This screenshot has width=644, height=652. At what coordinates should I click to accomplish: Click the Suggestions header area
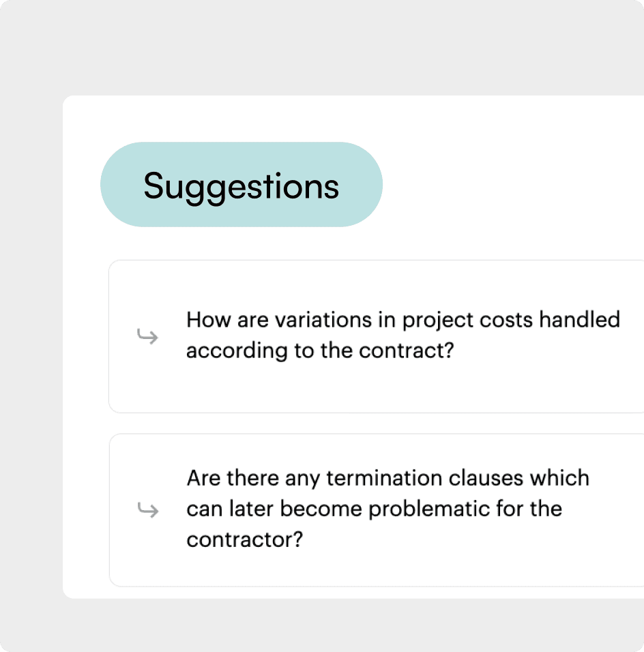241,185
